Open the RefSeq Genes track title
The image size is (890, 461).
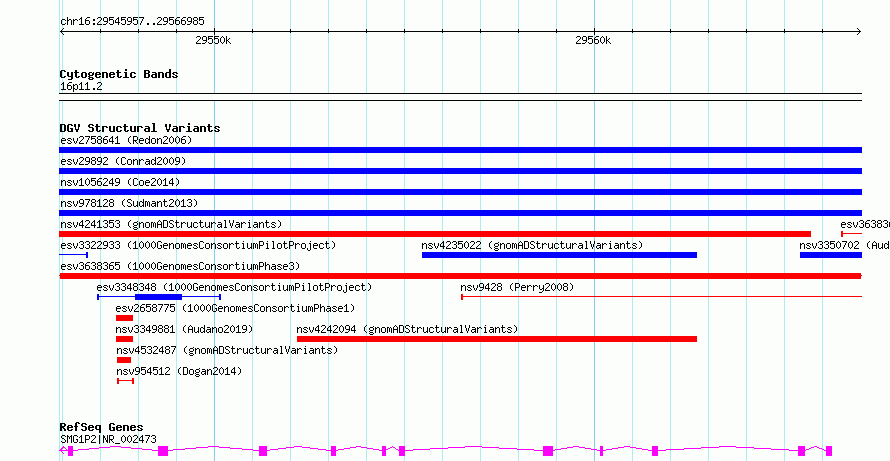point(102,427)
